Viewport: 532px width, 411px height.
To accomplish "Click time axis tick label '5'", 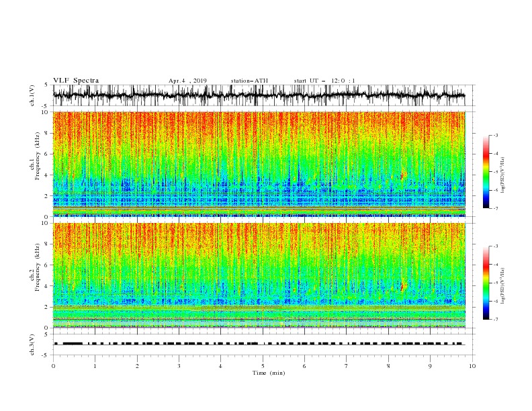I will coord(263,366).
